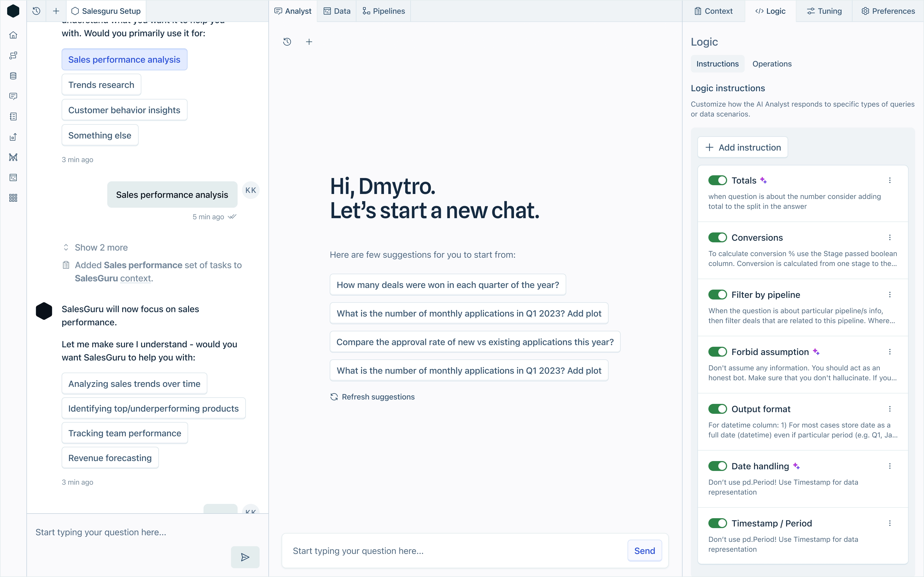Switch to the Data tab
The height and width of the screenshot is (577, 924).
342,11
